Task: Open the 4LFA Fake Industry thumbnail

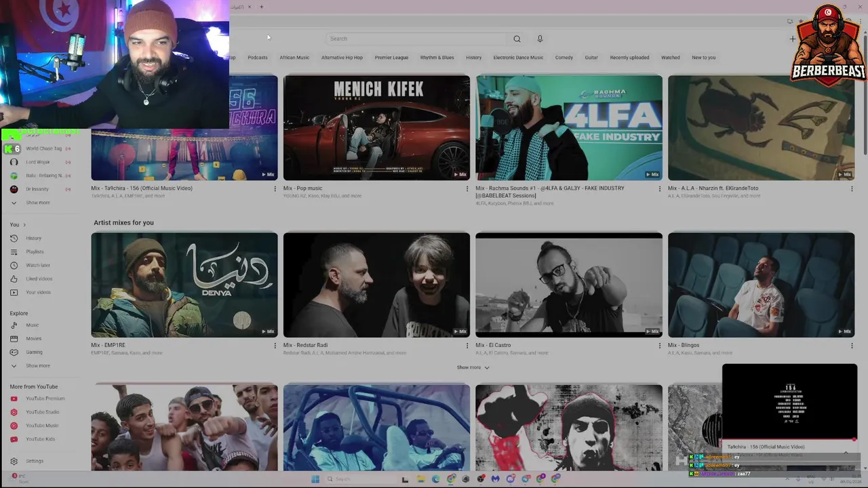Action: click(x=569, y=127)
